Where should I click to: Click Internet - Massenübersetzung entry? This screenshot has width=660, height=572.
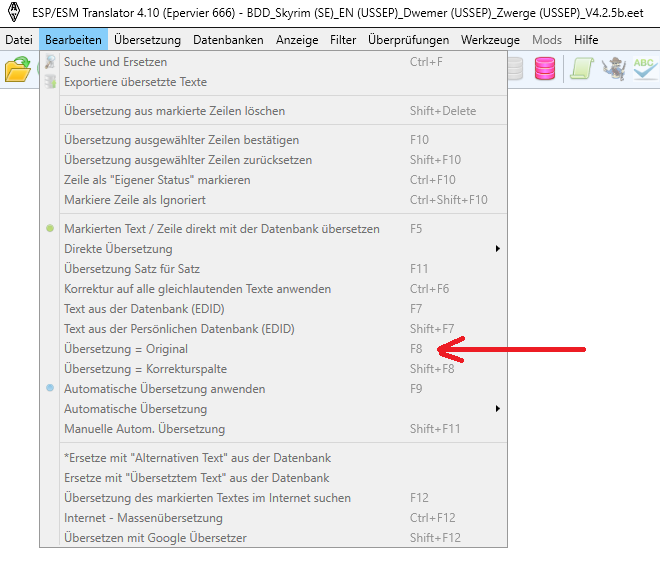143,518
